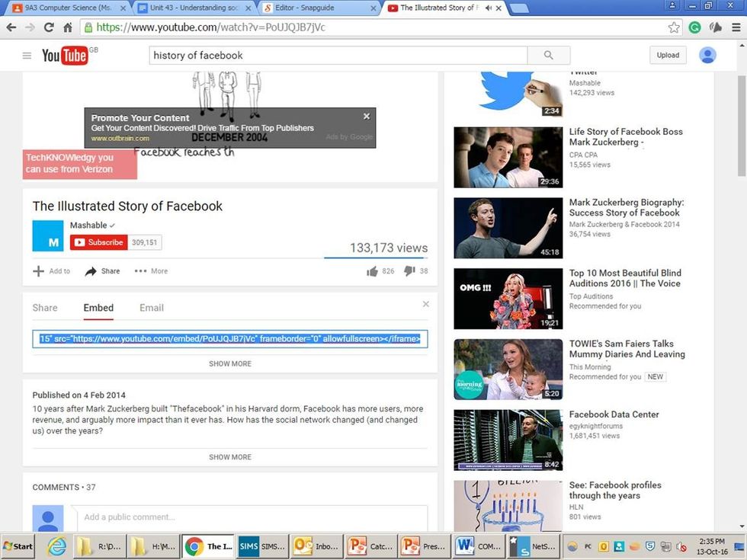This screenshot has width=747, height=560.
Task: Click the Upload button
Action: 668,55
